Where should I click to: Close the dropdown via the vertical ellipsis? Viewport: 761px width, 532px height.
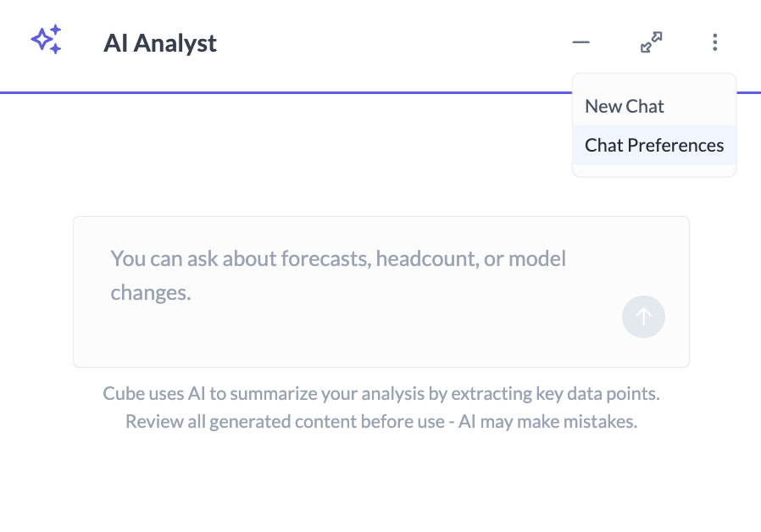pos(715,42)
